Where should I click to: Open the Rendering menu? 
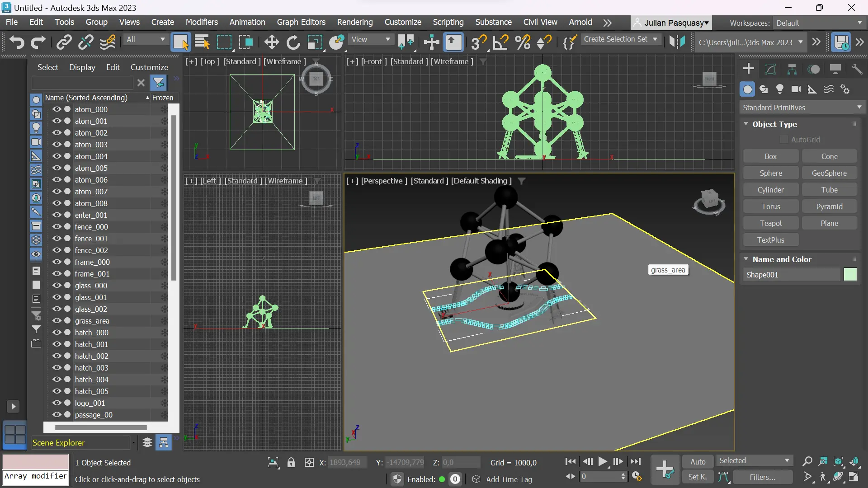point(355,22)
